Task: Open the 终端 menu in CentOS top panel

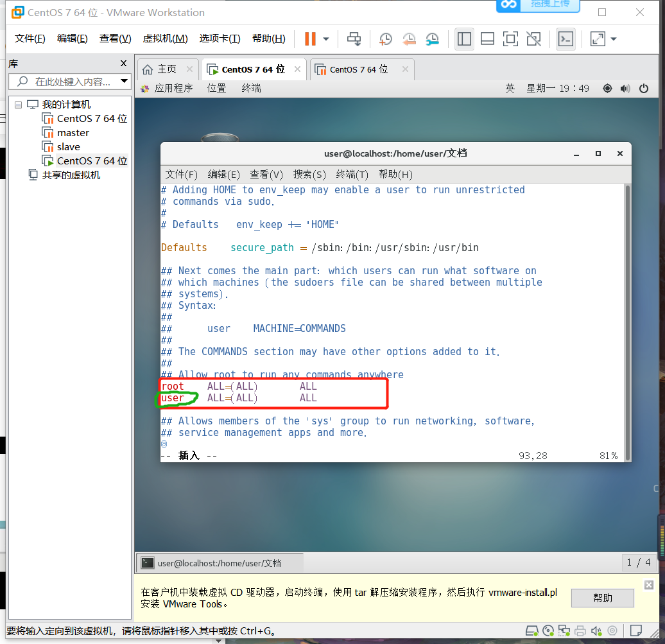Action: pos(251,88)
